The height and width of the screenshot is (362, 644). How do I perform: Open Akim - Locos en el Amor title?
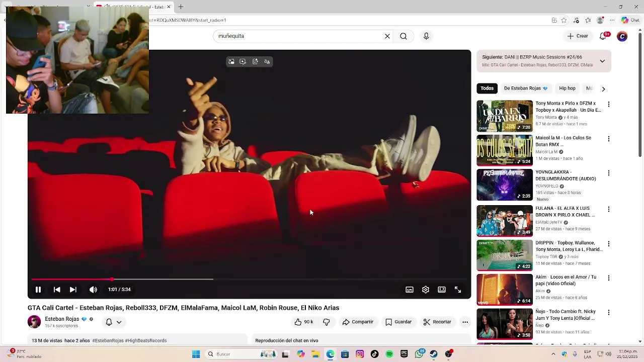coord(566,280)
